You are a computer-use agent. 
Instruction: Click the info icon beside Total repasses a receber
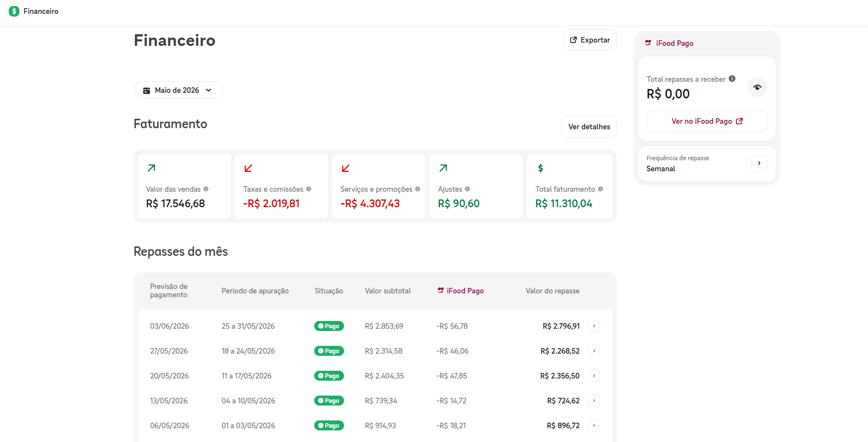(x=732, y=78)
